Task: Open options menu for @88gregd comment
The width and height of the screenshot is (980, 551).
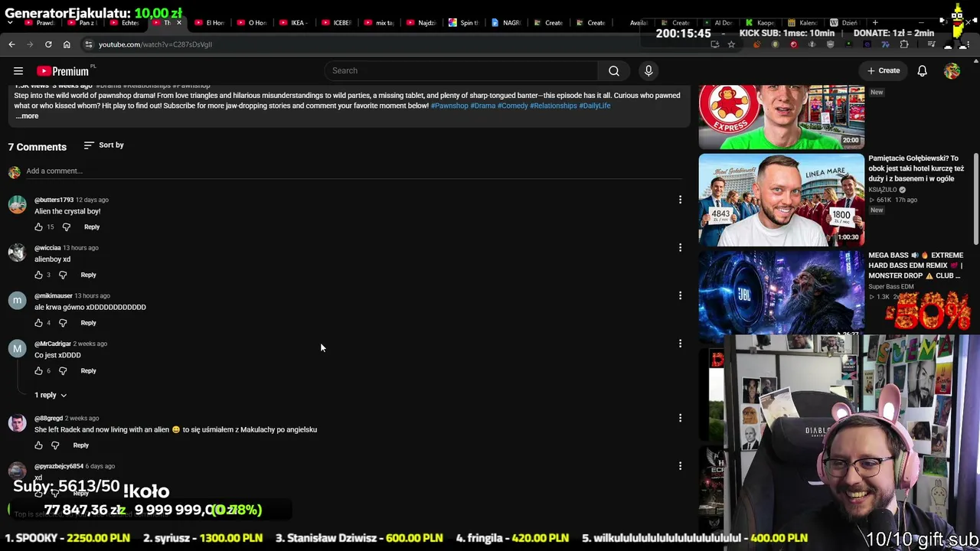Action: point(680,418)
